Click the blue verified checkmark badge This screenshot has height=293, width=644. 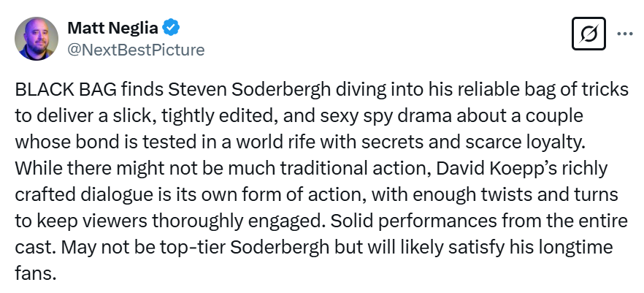point(170,28)
